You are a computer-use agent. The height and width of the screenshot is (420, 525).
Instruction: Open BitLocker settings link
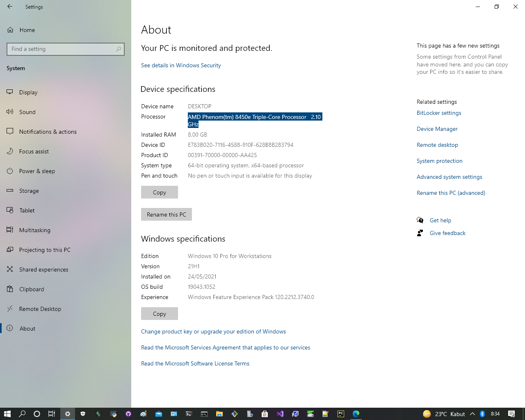click(x=439, y=113)
